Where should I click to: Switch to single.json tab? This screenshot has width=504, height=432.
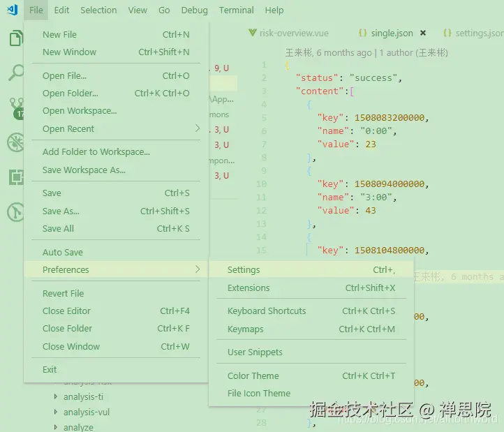tap(392, 33)
